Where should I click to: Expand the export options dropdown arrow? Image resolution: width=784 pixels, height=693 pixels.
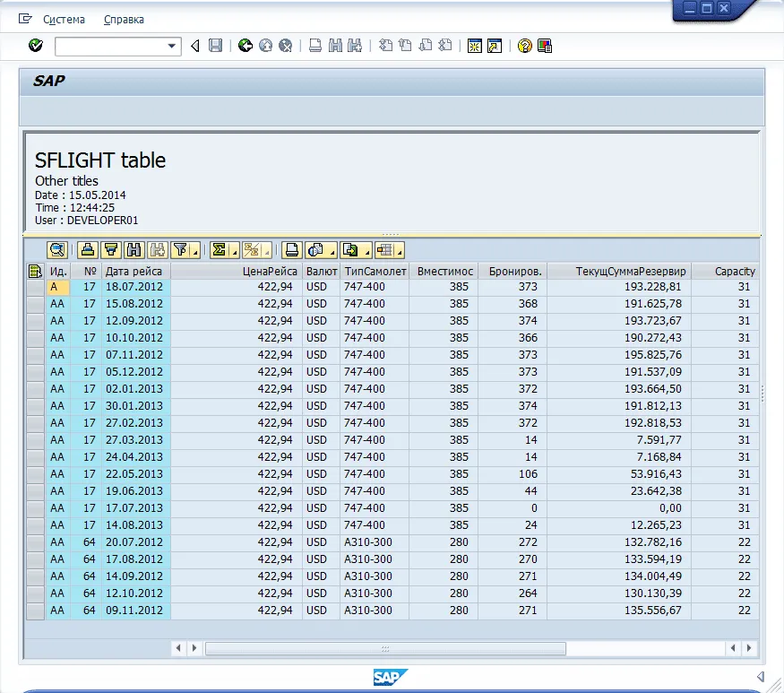pyautogui.click(x=367, y=250)
